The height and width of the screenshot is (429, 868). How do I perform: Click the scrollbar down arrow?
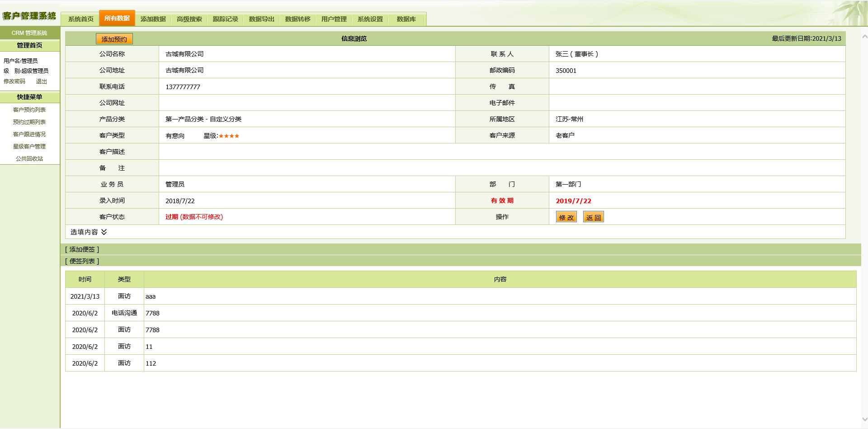pos(864,419)
